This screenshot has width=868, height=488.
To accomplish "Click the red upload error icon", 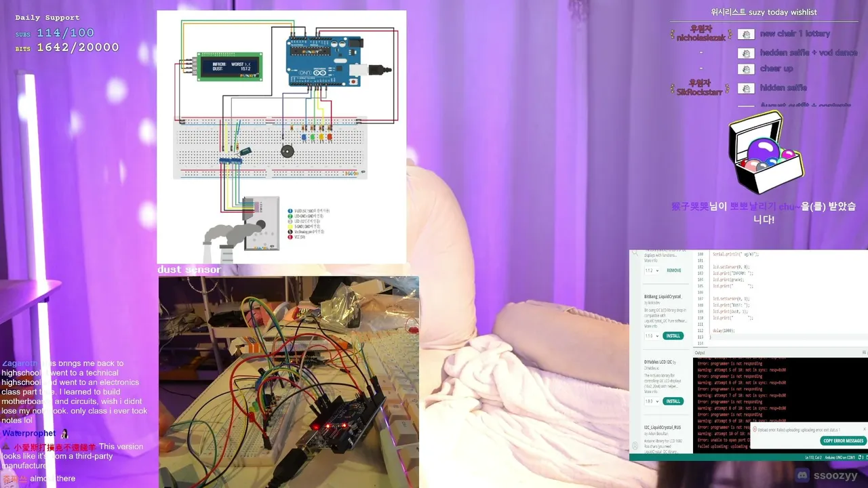I will [755, 430].
